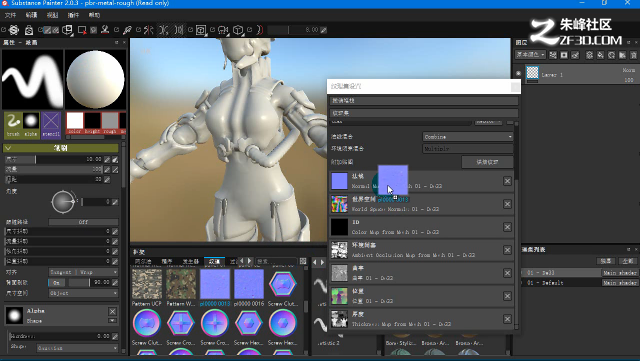Open the viewport display mode icon
This screenshot has height=361, width=640.
(x=201, y=30)
